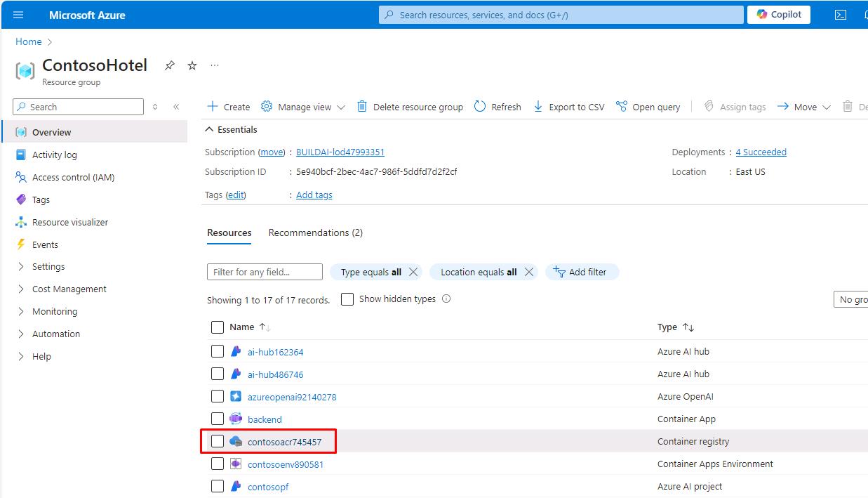The image size is (868, 498).
Task: Open Access control (IAM) in the sidebar
Action: 73,177
